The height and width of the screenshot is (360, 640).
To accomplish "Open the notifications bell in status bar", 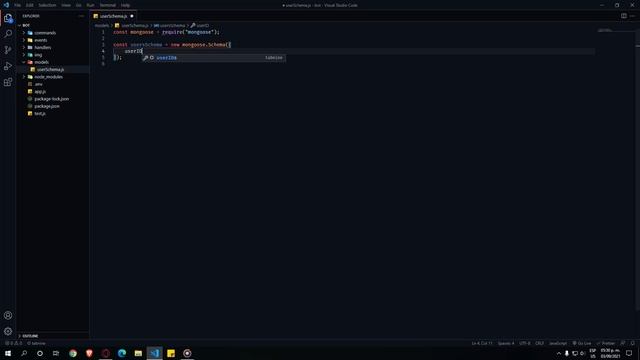I will (633, 343).
